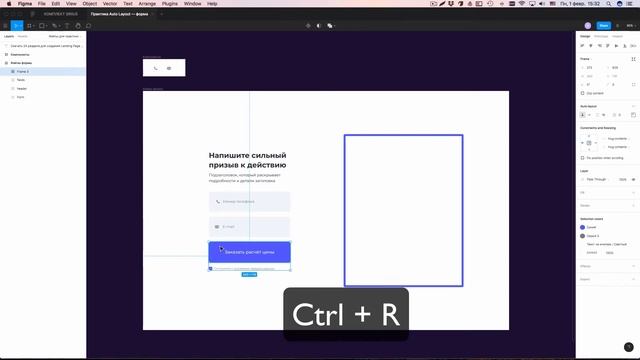
Task: Switch to Assets tab
Action: click(x=22, y=36)
